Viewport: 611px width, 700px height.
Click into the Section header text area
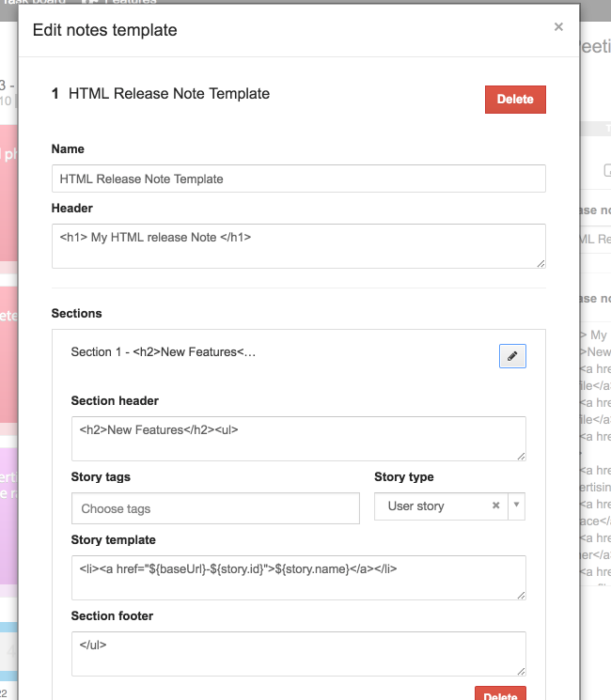[x=298, y=438]
